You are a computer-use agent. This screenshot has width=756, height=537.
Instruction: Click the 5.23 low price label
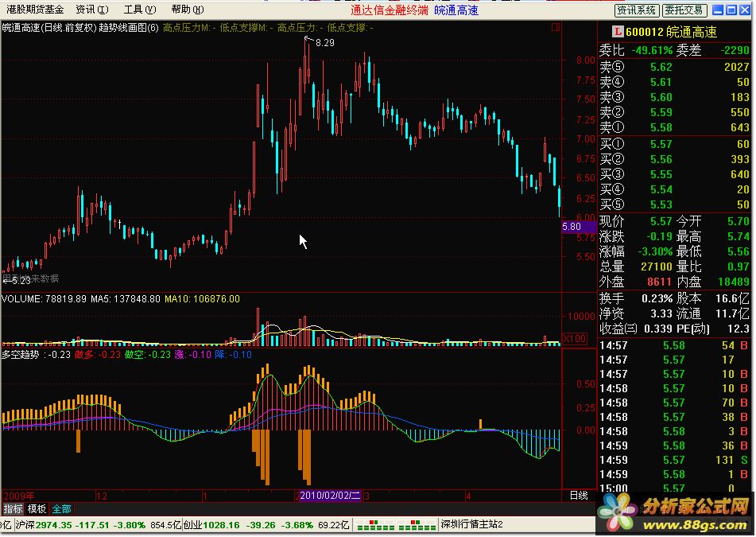pos(20,280)
